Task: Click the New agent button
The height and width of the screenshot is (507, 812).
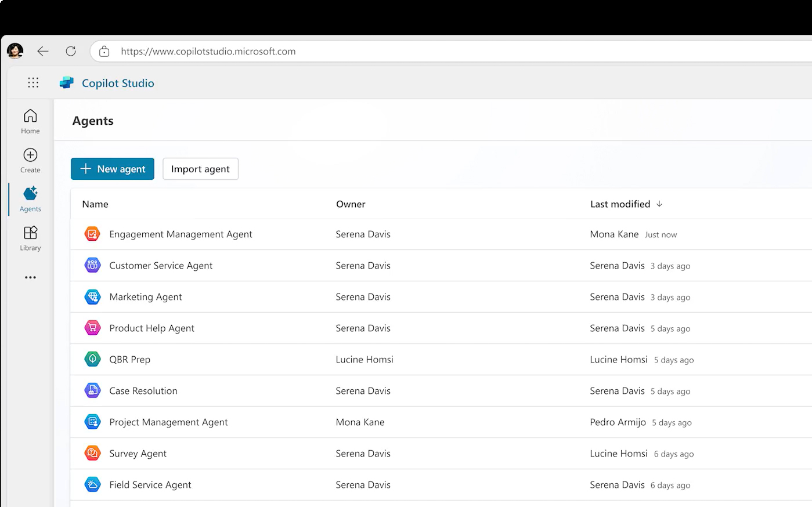Action: tap(113, 169)
